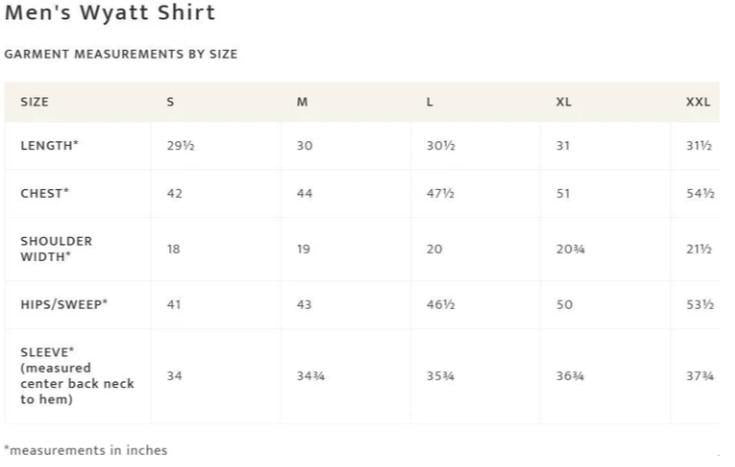Screen dimensions: 735x467
Task: Click the 51 chest value for XL
Action: tap(563, 193)
